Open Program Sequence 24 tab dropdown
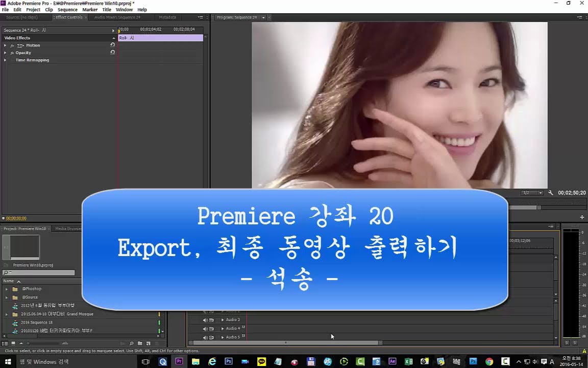Screen dimensions: 588x368 coord(263,18)
